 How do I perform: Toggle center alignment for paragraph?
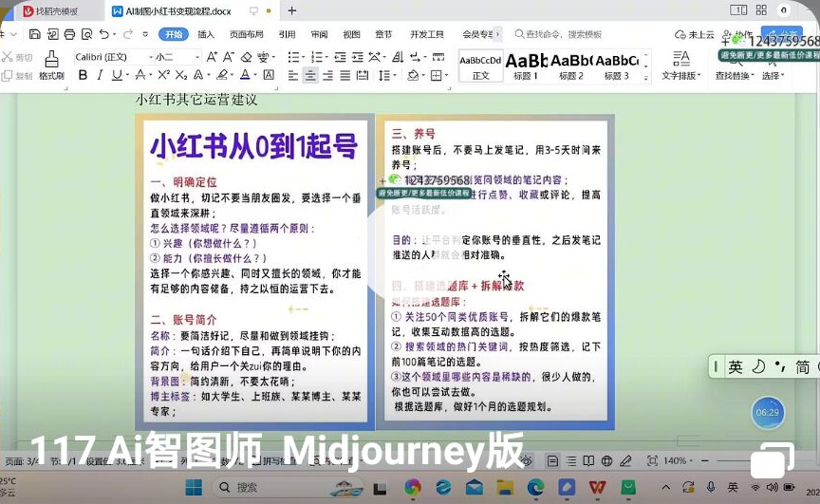coord(310,76)
